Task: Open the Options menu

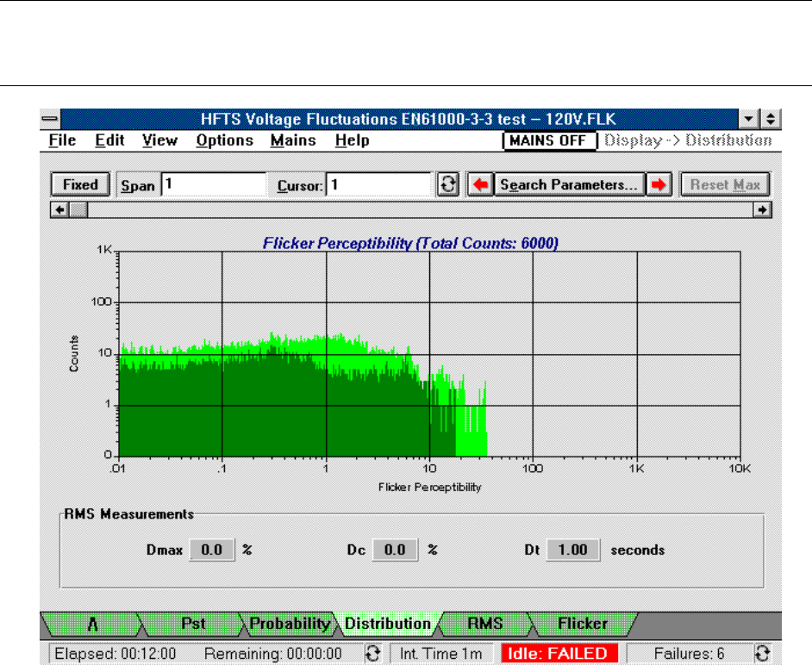Action: tap(224, 140)
